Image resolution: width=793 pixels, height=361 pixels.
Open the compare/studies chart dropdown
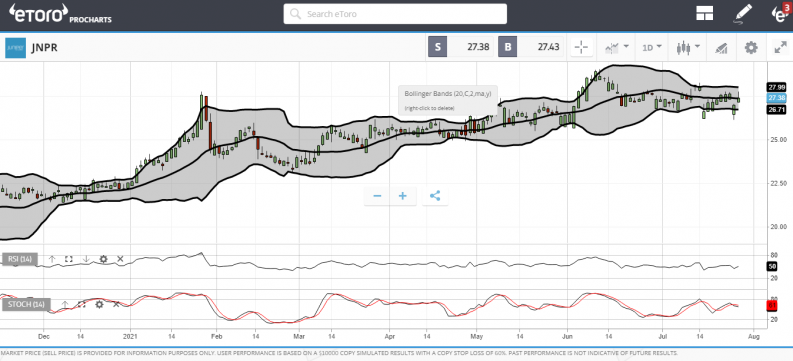pos(616,48)
